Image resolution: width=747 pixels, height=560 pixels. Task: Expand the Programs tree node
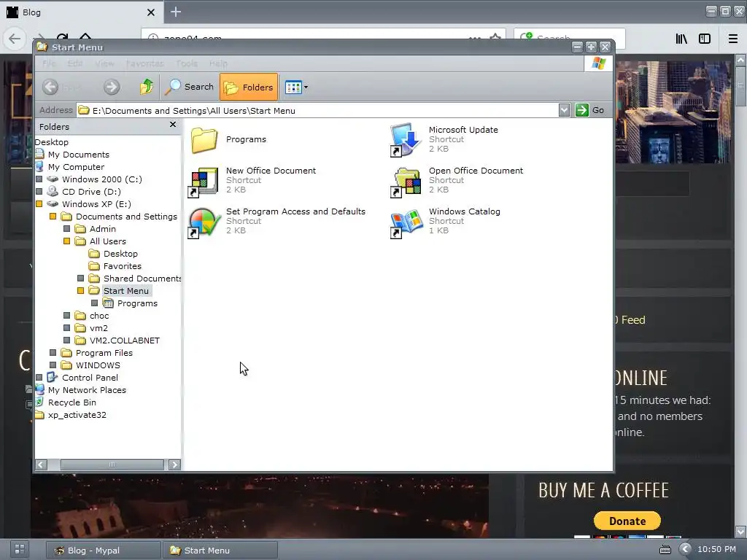(94, 303)
